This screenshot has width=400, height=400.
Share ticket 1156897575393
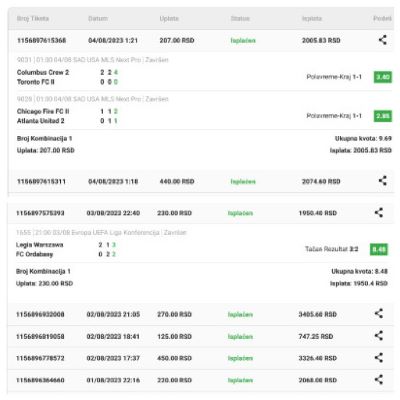point(379,213)
